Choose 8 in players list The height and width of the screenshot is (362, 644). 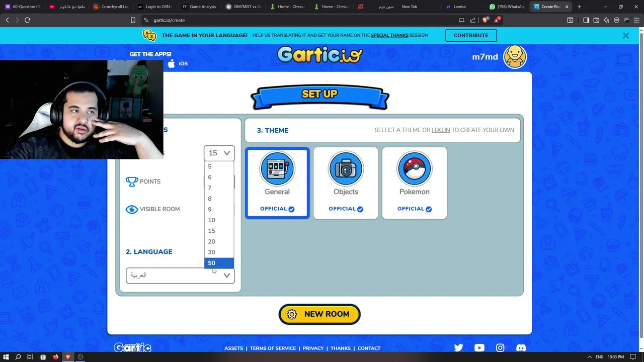(219, 199)
